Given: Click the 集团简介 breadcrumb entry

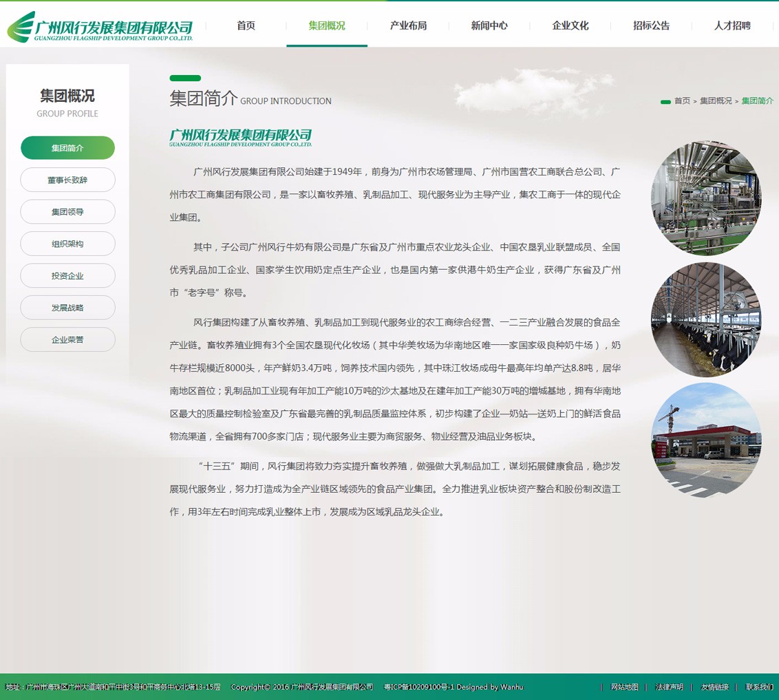Looking at the screenshot, I should click(758, 101).
